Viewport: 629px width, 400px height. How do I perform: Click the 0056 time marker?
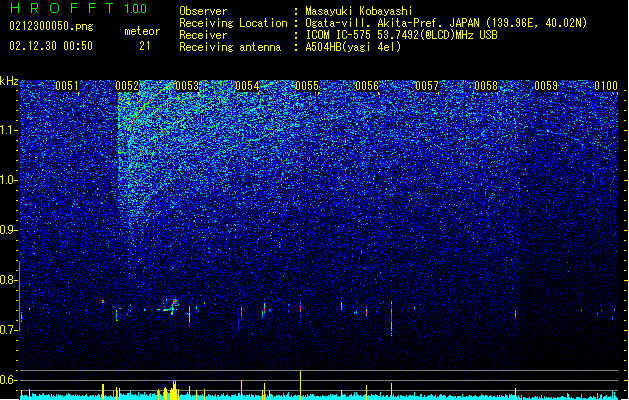coord(367,86)
